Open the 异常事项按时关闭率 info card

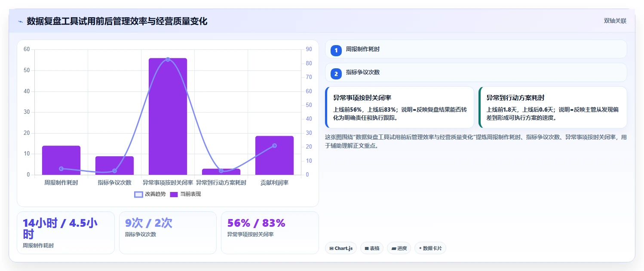click(x=399, y=107)
